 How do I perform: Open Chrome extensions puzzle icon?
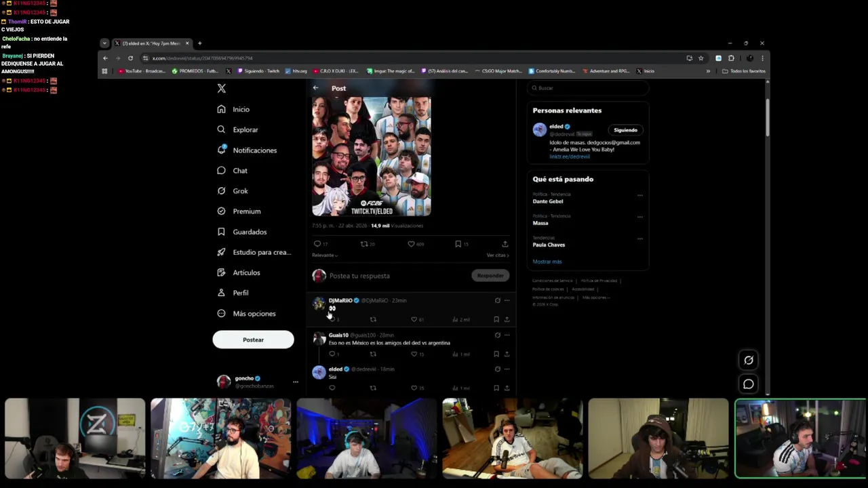click(x=731, y=58)
